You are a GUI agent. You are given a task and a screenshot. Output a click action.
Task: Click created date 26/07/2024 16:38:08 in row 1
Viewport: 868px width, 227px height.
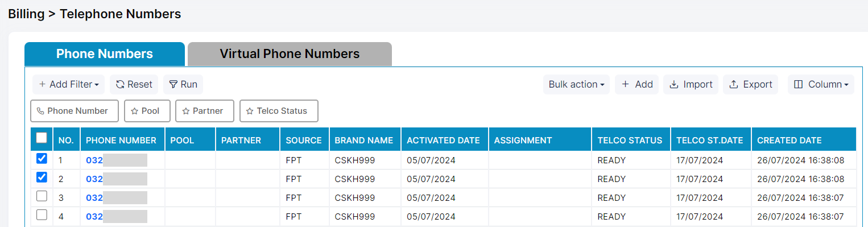coord(800,160)
